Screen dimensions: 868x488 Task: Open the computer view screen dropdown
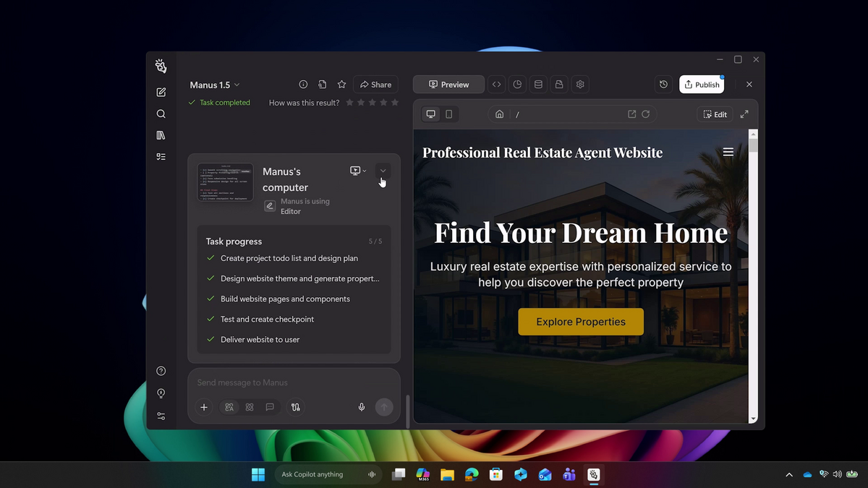pyautogui.click(x=358, y=171)
